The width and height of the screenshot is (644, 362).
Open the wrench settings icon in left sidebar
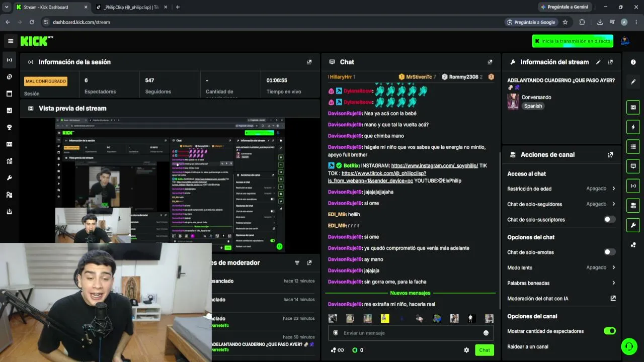(9, 178)
